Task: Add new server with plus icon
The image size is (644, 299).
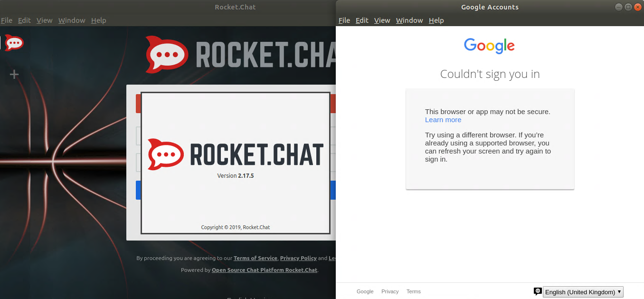Action: click(x=15, y=74)
